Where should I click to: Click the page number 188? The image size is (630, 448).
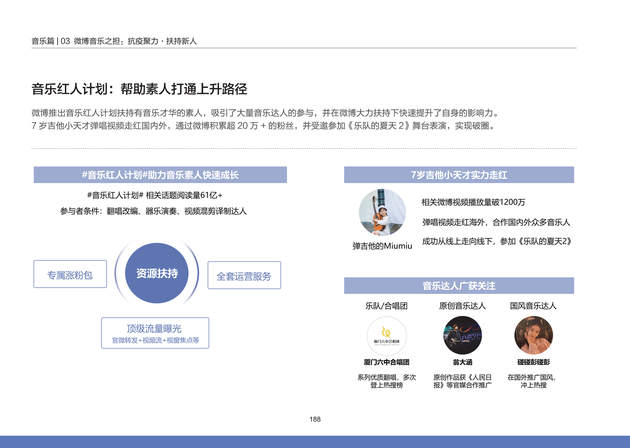point(315,419)
